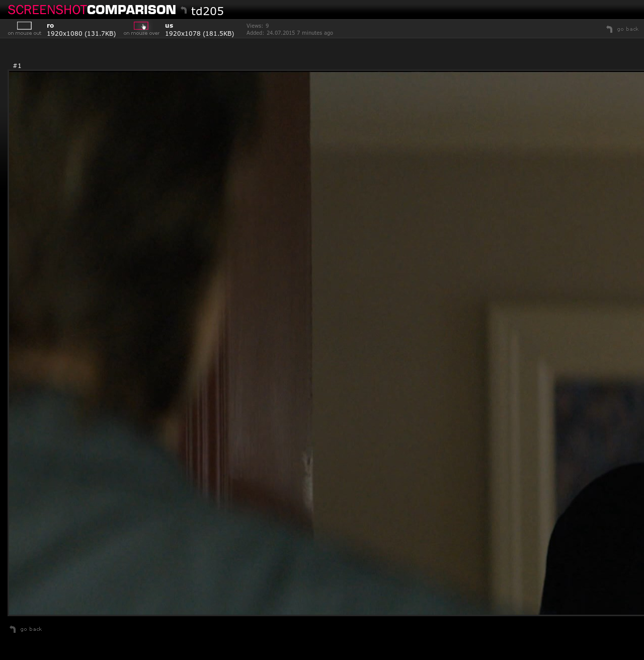Click the bottom-left go back arrow icon

click(x=13, y=629)
